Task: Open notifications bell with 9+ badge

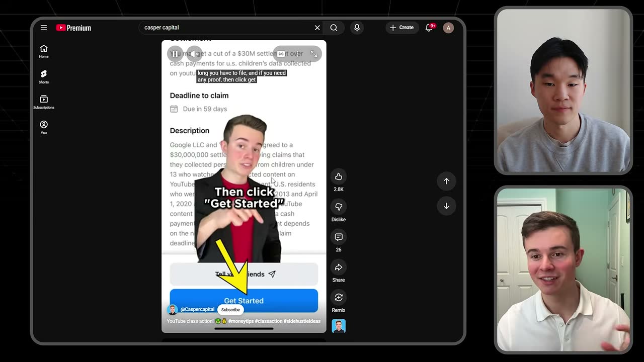Action: point(429,28)
